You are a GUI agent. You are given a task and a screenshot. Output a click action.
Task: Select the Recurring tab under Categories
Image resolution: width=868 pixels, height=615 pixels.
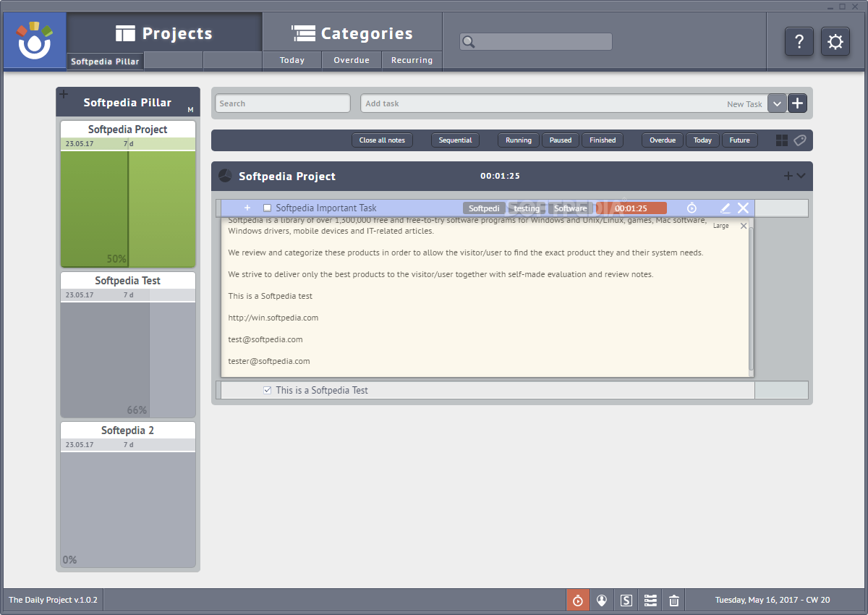click(412, 61)
